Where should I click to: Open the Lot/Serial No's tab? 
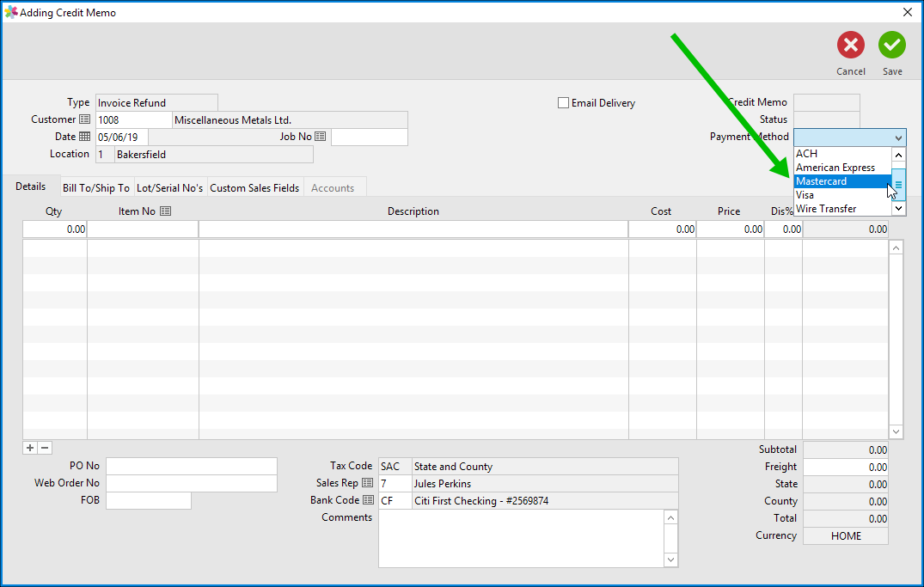169,188
